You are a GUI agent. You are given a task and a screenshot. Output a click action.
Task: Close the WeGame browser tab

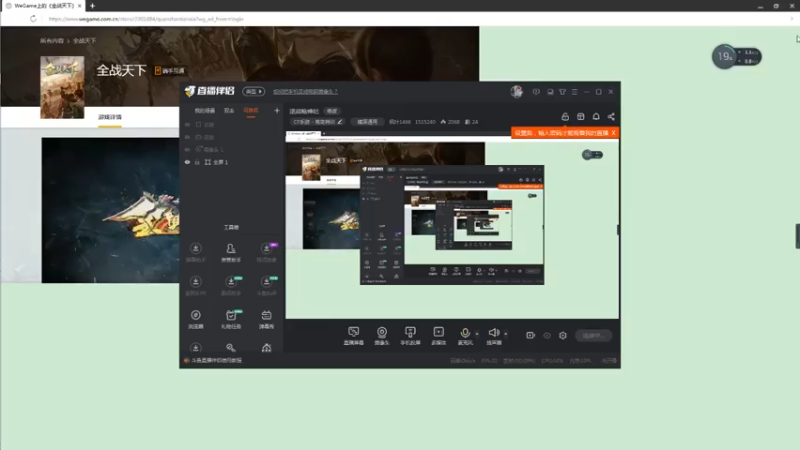(x=80, y=6)
